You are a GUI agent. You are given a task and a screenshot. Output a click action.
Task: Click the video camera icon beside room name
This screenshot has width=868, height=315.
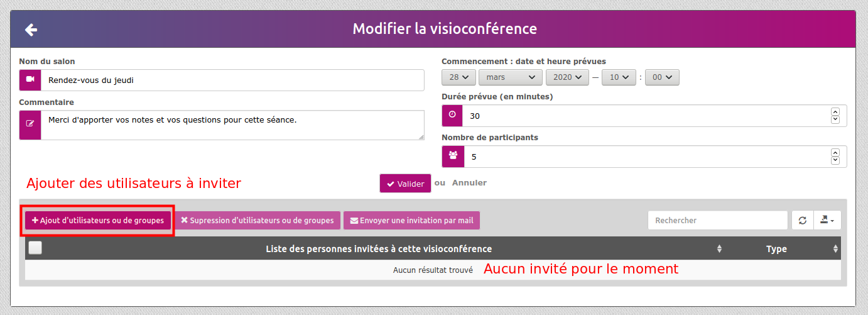pyautogui.click(x=30, y=80)
